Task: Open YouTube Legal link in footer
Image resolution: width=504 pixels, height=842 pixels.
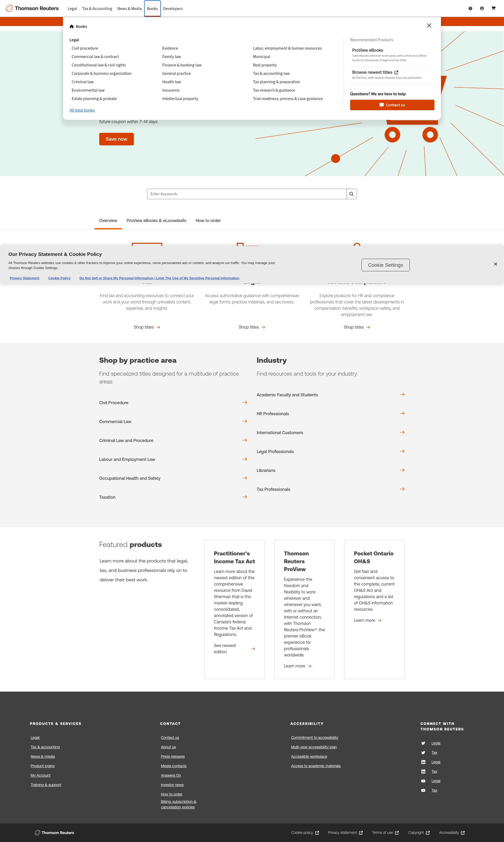Action: click(x=436, y=781)
